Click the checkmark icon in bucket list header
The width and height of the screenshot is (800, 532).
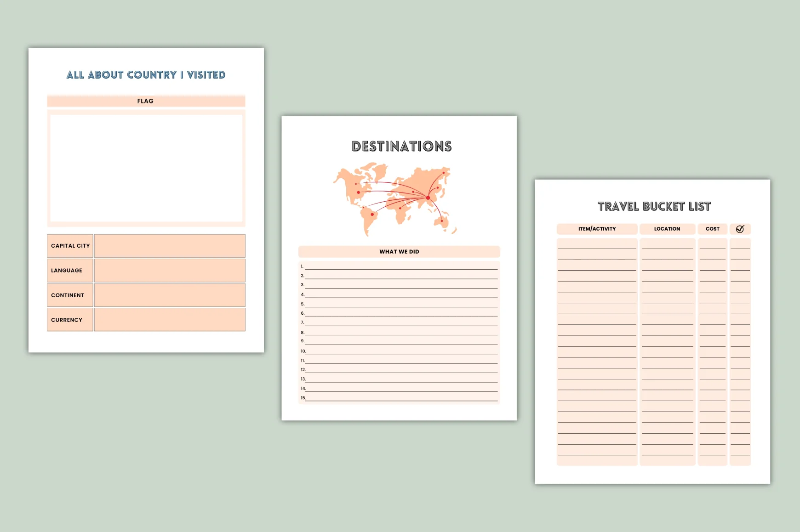[x=740, y=229]
